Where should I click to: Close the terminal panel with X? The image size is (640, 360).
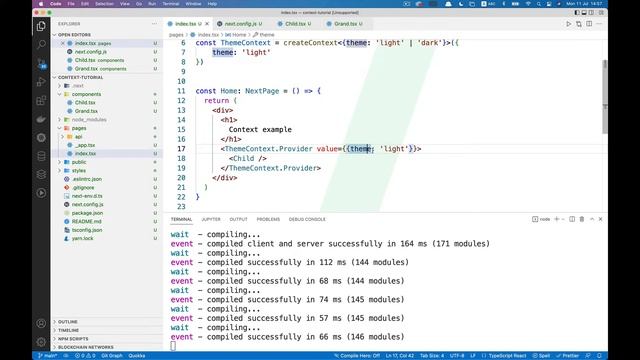tap(600, 219)
